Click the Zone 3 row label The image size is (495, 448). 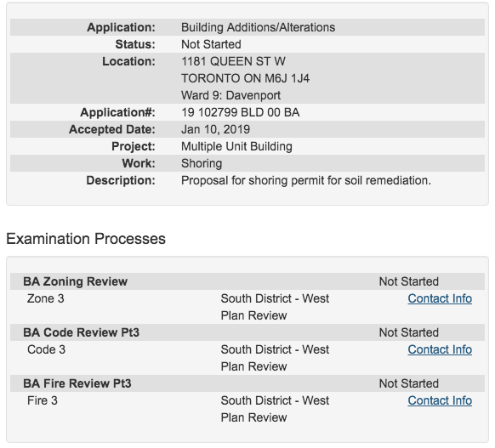click(46, 298)
